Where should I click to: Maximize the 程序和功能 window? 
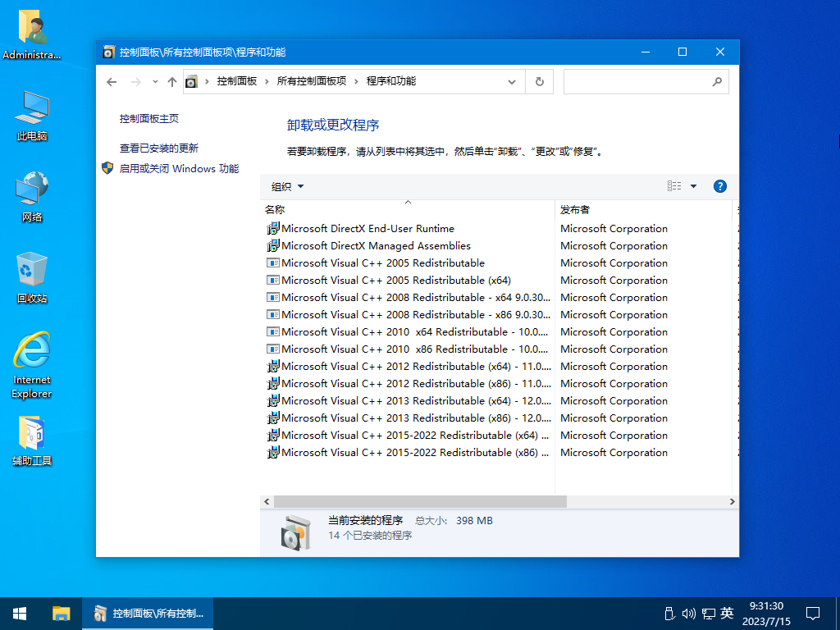[682, 52]
